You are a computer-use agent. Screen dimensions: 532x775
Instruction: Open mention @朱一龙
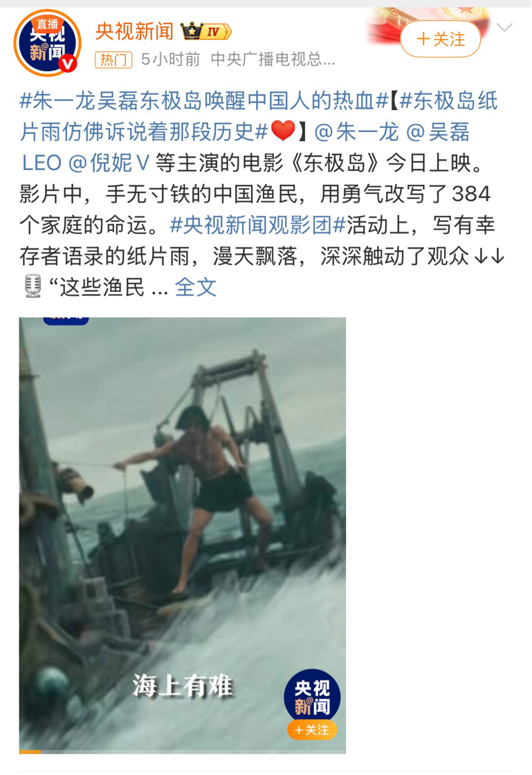click(x=356, y=131)
